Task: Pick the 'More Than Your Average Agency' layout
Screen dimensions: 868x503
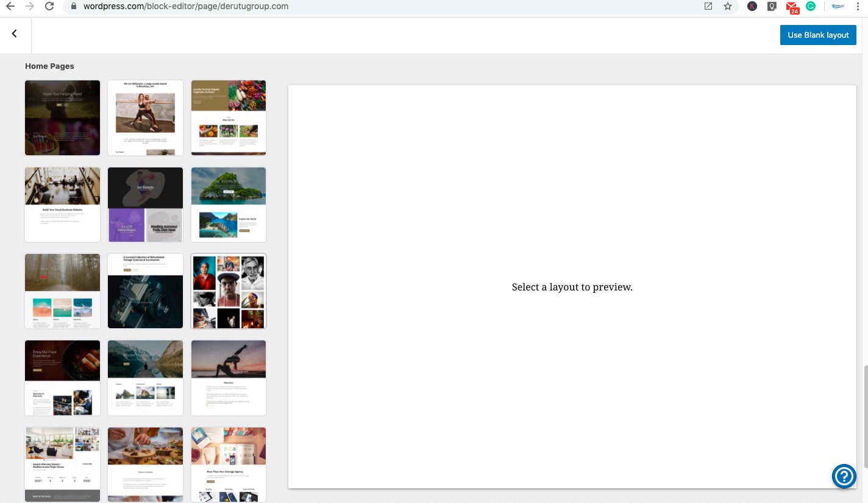Action: pyautogui.click(x=229, y=464)
